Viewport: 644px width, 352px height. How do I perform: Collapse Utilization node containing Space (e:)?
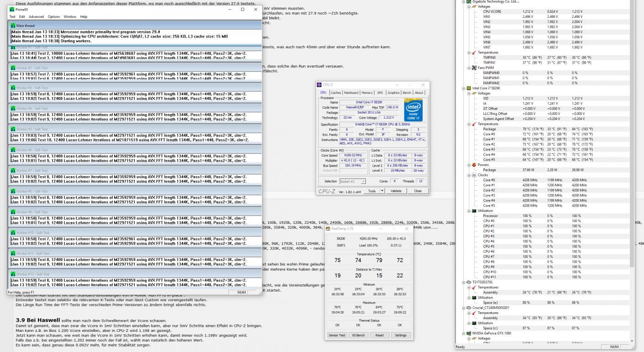[469, 298]
